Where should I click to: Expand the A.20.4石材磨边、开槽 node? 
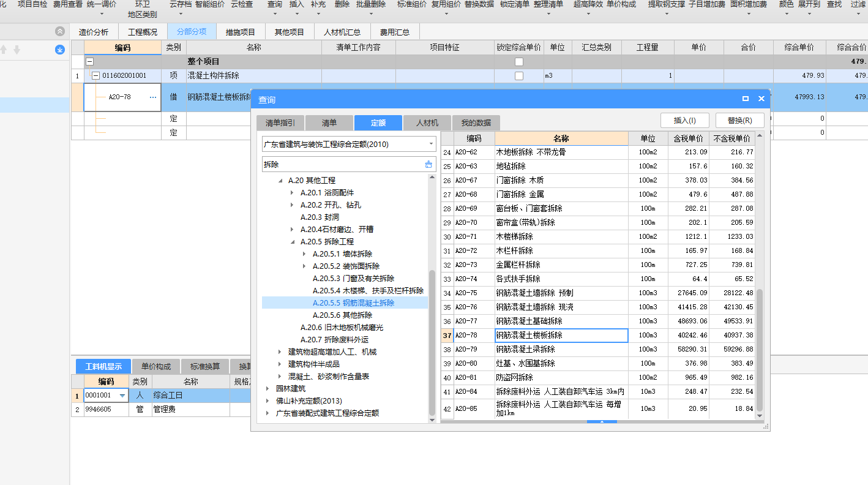(293, 230)
